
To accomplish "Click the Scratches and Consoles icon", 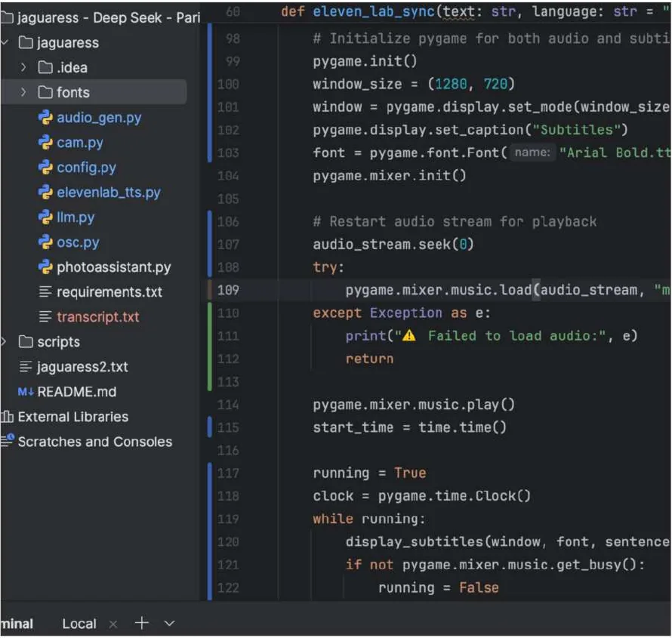I will click(x=8, y=441).
